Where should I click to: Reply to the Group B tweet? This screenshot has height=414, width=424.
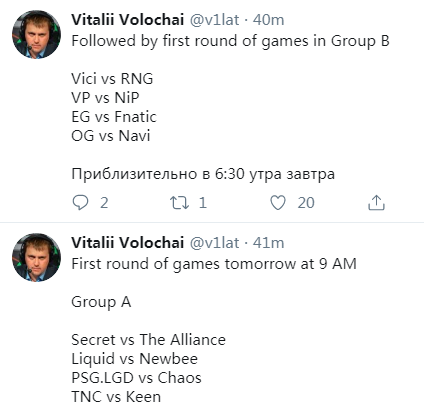point(80,203)
